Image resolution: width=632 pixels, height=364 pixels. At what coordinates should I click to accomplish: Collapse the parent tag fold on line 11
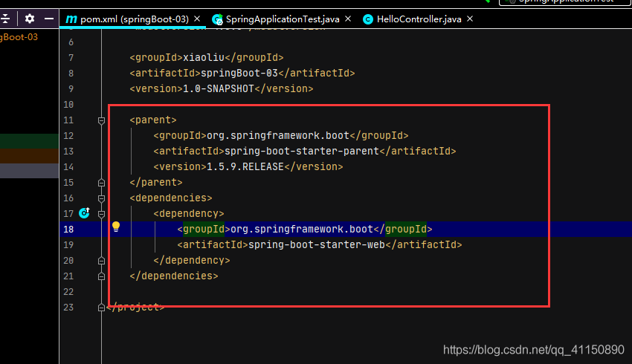point(102,120)
